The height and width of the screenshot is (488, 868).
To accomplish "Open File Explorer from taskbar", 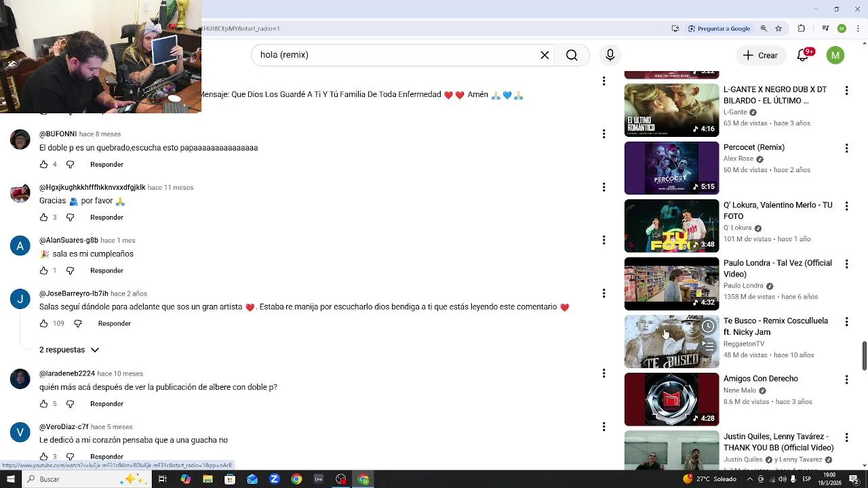I will (x=208, y=479).
